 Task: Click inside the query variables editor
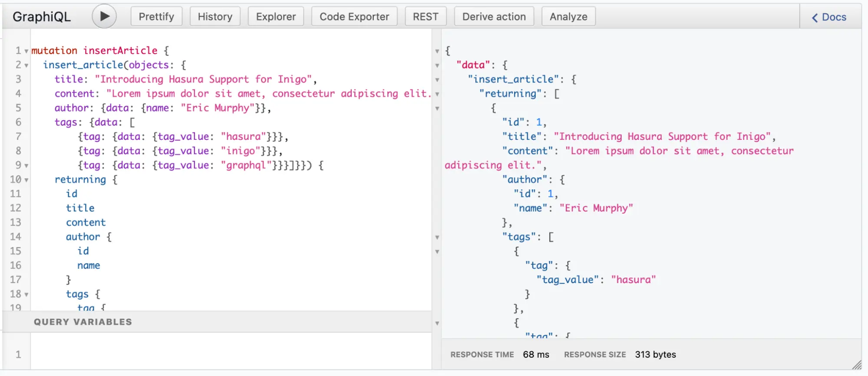pyautogui.click(x=230, y=351)
